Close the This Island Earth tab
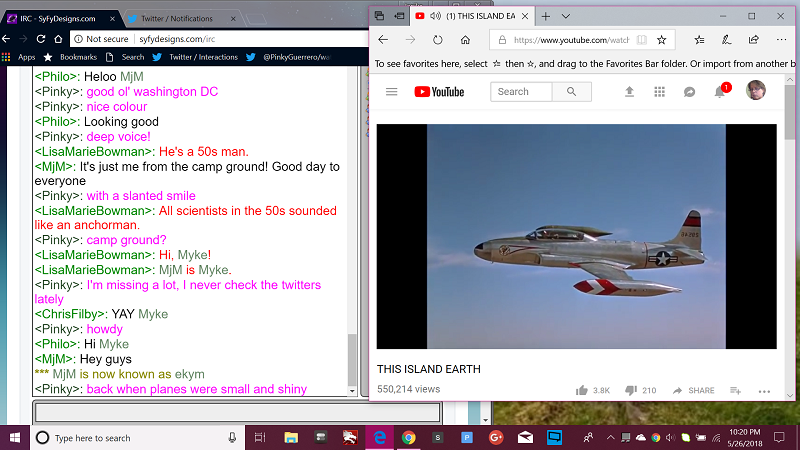 tap(524, 16)
